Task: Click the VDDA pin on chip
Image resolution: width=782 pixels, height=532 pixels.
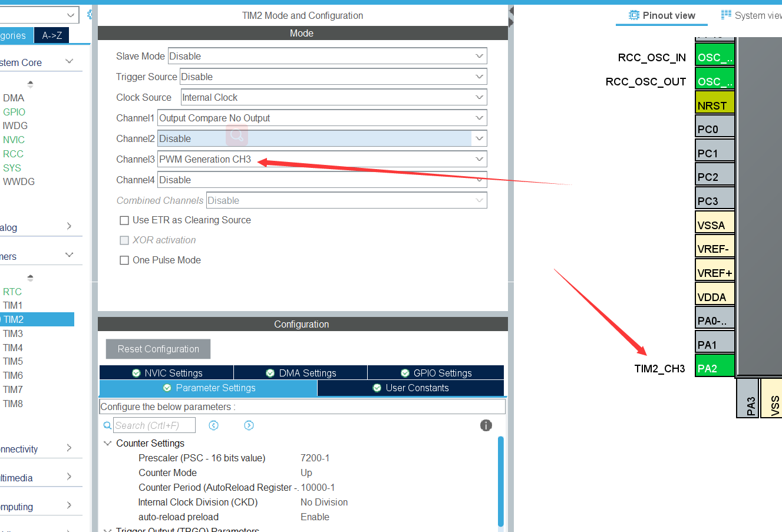Action: click(x=715, y=293)
